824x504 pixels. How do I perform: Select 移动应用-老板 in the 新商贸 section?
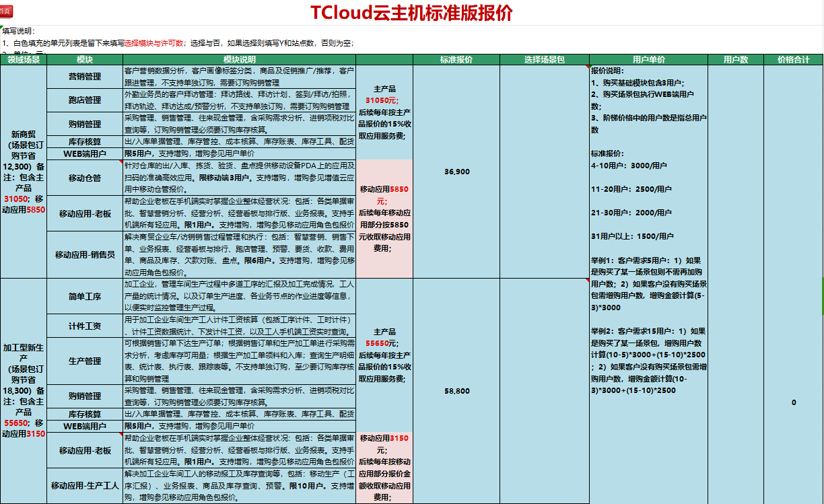pyautogui.click(x=85, y=214)
